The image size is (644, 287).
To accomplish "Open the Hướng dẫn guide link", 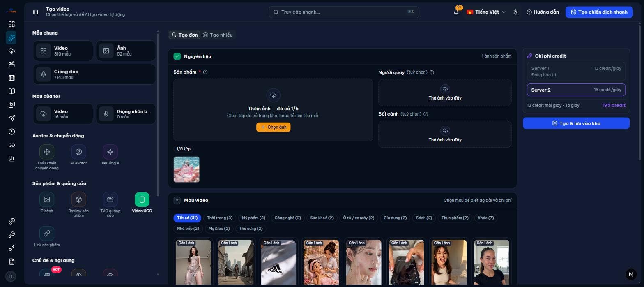I will (x=543, y=12).
